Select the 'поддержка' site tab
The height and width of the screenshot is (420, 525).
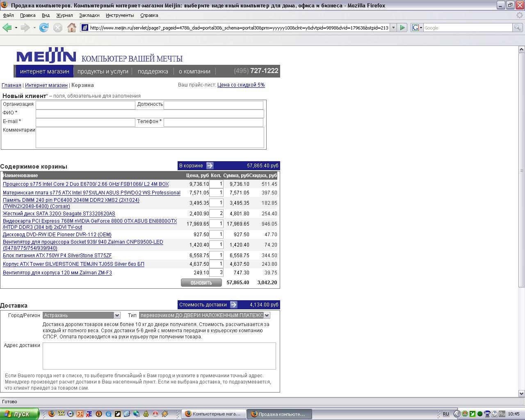tap(153, 71)
